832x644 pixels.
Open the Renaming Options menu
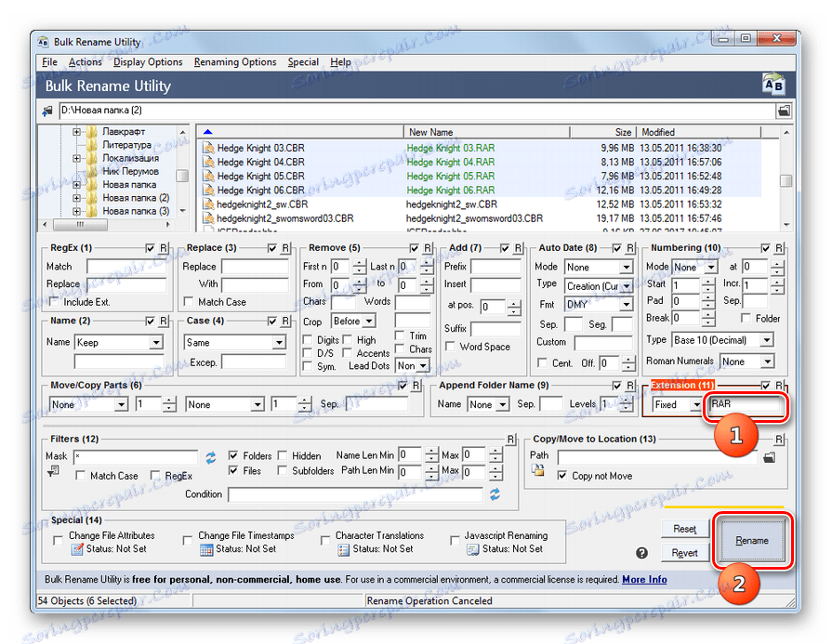[235, 62]
